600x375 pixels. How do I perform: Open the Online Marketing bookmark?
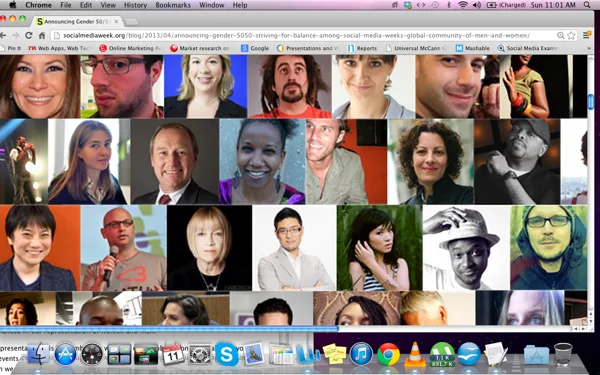130,48
